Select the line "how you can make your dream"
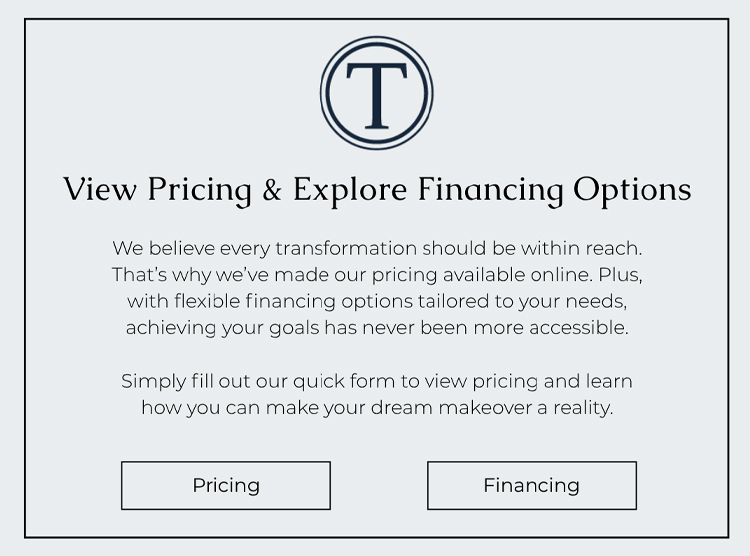Image resolution: width=750 pixels, height=556 pixels. [377, 408]
